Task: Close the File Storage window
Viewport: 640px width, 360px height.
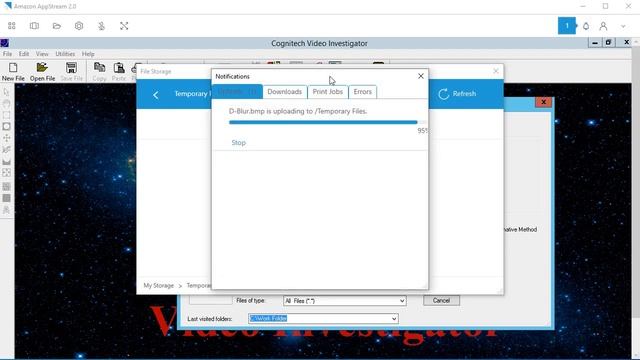Action: [x=496, y=71]
